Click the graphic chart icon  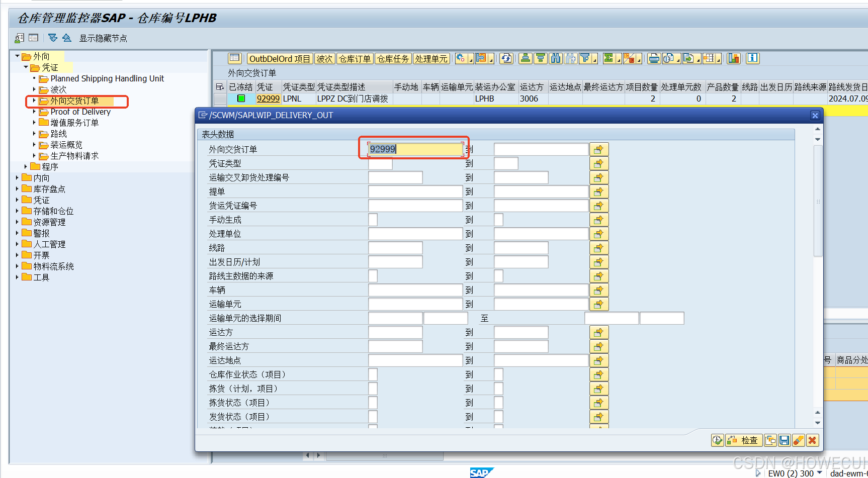[x=733, y=58]
